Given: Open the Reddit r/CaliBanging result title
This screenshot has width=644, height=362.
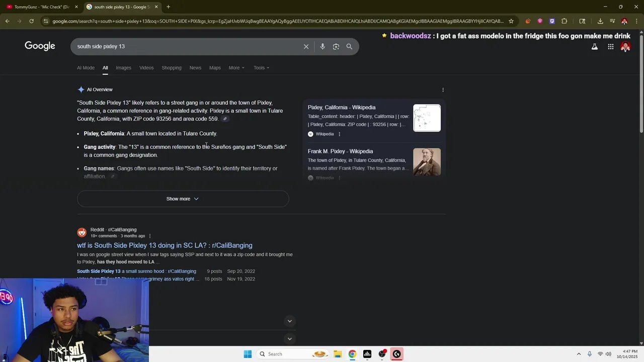Looking at the screenshot, I should pyautogui.click(x=165, y=245).
